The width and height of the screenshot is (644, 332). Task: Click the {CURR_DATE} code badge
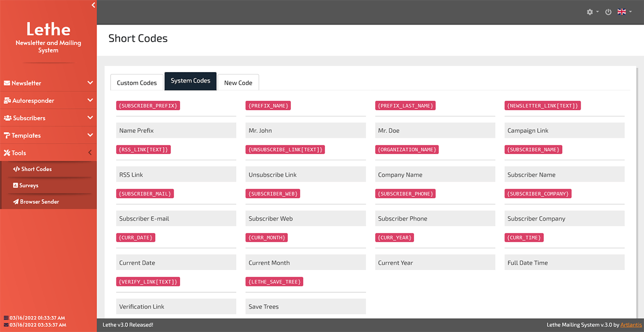coord(136,238)
